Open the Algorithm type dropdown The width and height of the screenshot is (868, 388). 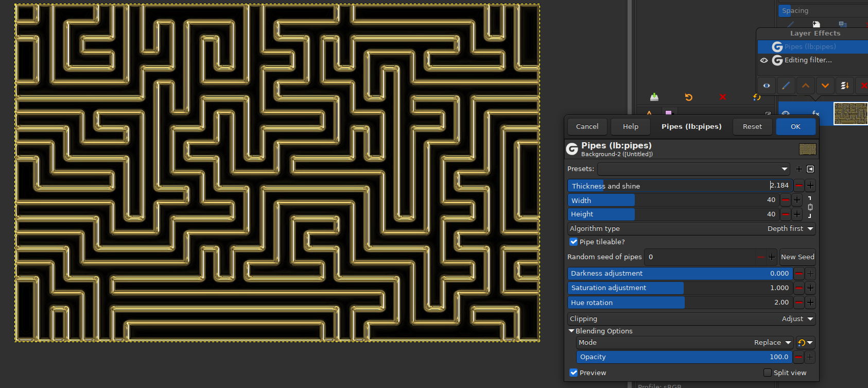[x=691, y=229]
